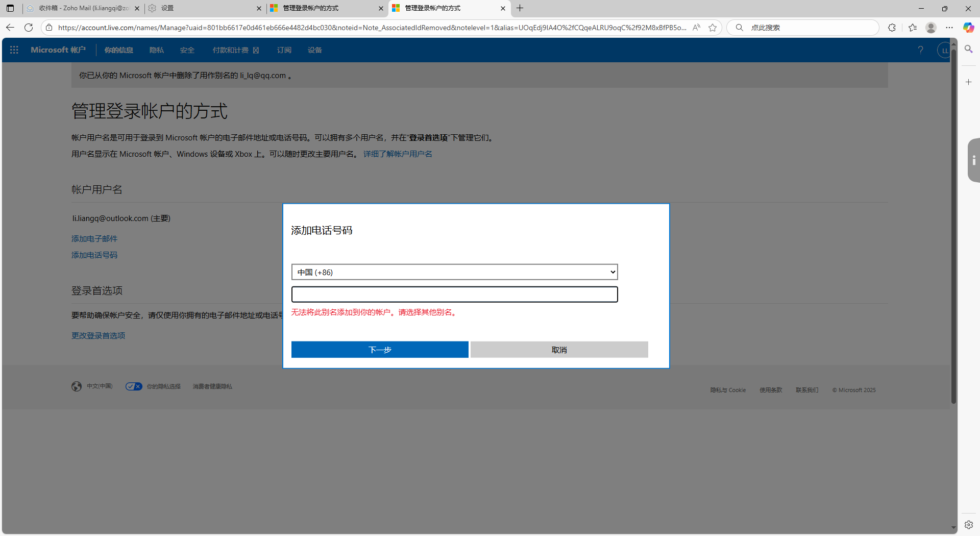Click the 取消 button in dialog
The height and width of the screenshot is (536, 980).
[559, 350]
